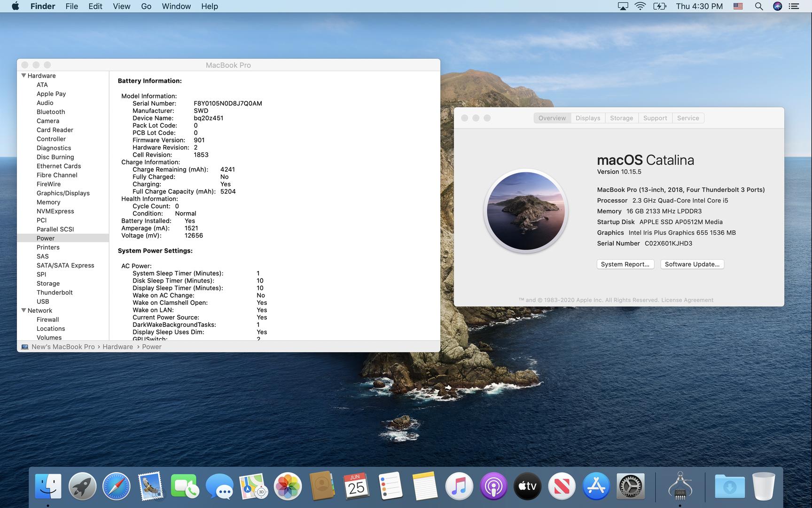Open the Trash in the dock
Viewport: 812px width, 508px height.
point(764,486)
